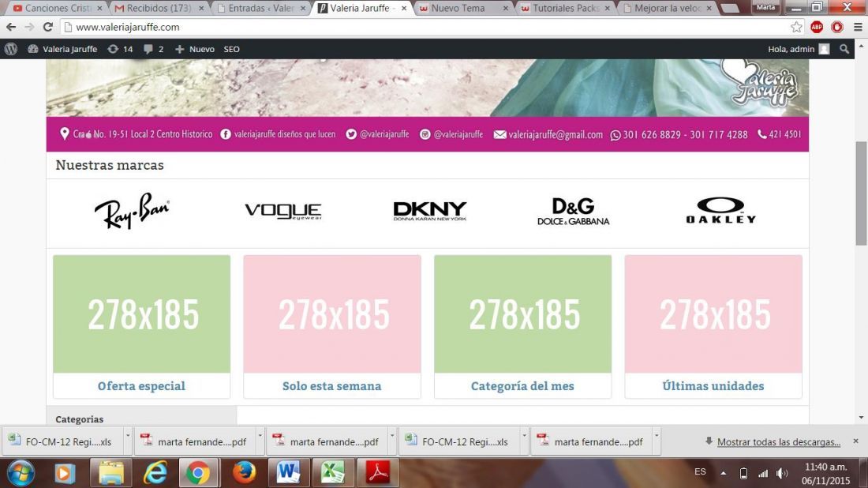Click the location pin icon in the pink bar
The height and width of the screenshot is (488, 868).
pyautogui.click(x=64, y=133)
